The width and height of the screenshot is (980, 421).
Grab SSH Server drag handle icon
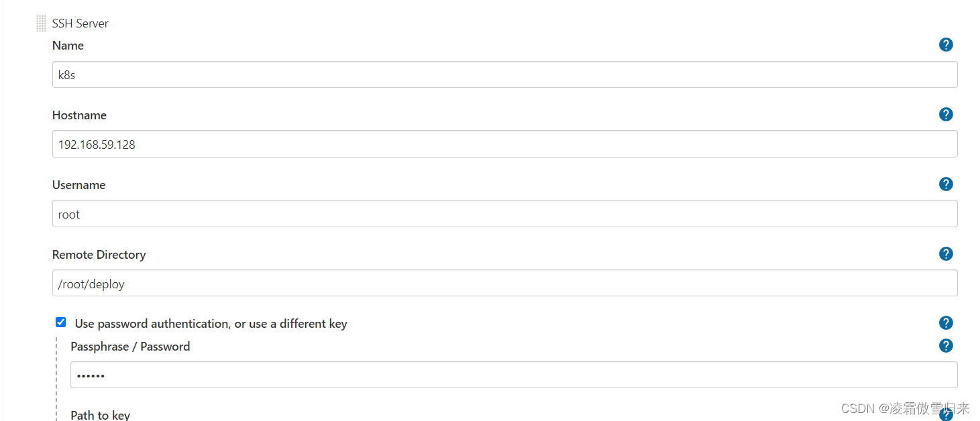click(41, 23)
